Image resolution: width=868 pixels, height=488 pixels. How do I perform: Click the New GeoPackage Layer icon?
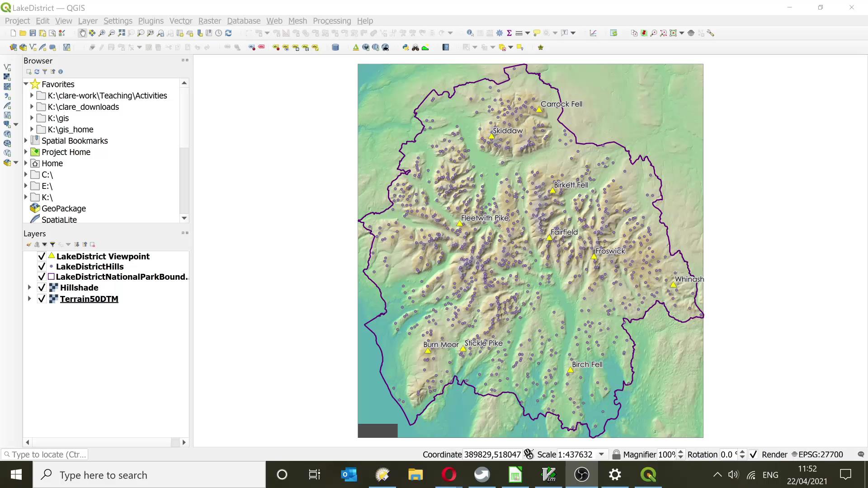tap(23, 47)
